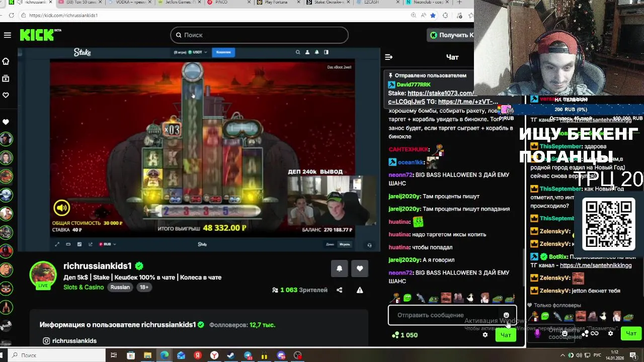The image size is (644, 362).
Task: Go to the Kick home sidebar icon
Action: pos(6,61)
